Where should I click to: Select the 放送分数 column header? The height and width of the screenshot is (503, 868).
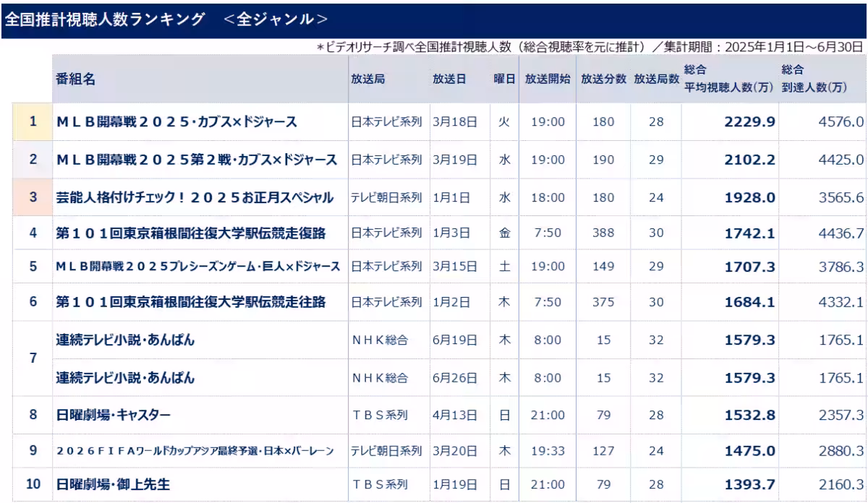(x=603, y=79)
